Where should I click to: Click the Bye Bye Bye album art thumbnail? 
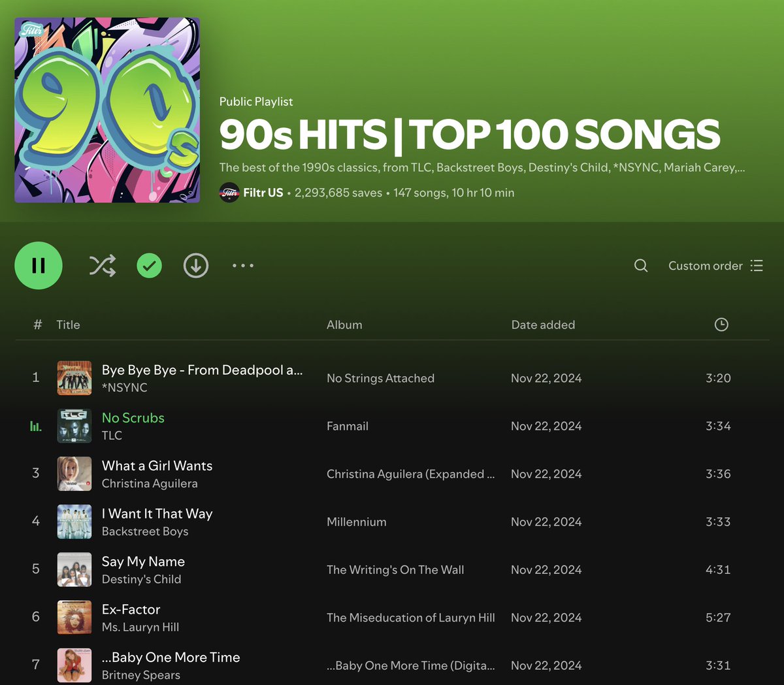74,378
